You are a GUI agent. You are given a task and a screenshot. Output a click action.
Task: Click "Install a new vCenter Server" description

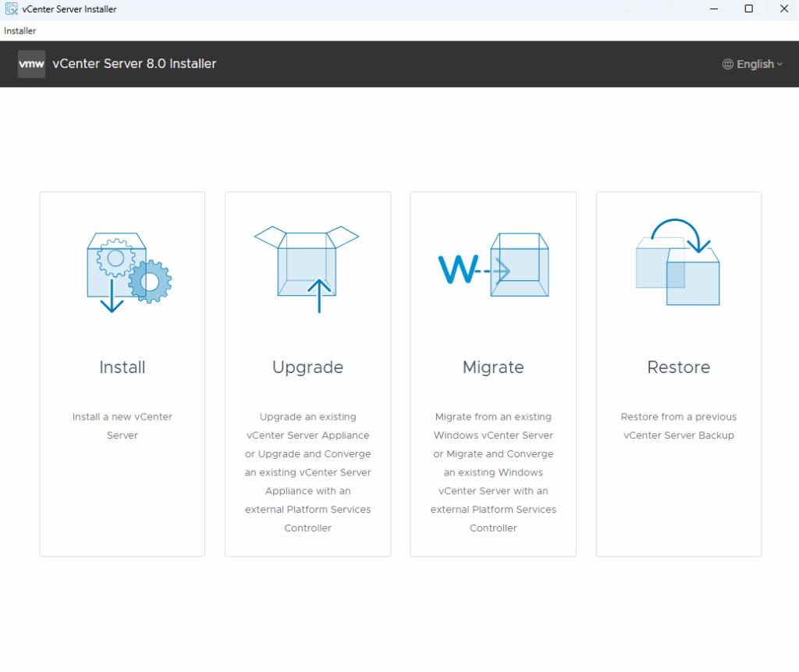[123, 425]
